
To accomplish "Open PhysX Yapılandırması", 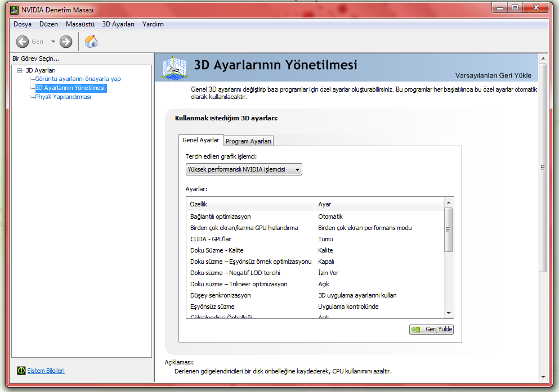I will pos(62,97).
